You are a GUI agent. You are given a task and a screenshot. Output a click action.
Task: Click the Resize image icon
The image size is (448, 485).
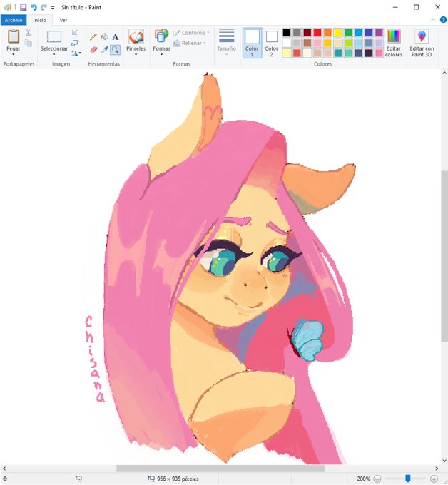click(x=74, y=43)
